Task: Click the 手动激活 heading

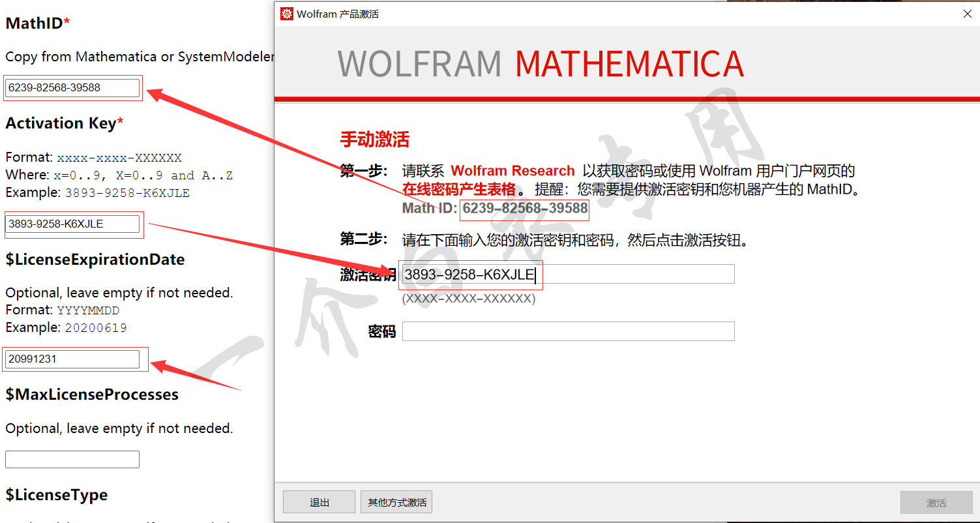Action: tap(375, 139)
